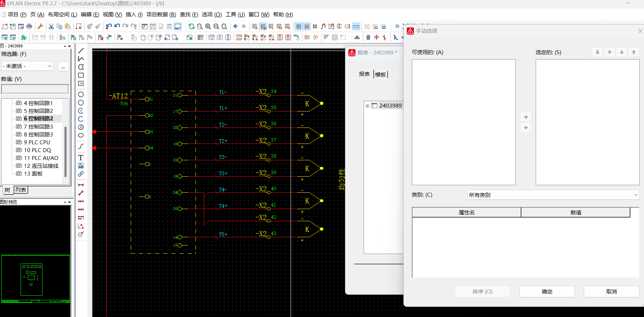644x317 pixels.
Task: Expand the 2403989 tree node
Action: coord(367,106)
